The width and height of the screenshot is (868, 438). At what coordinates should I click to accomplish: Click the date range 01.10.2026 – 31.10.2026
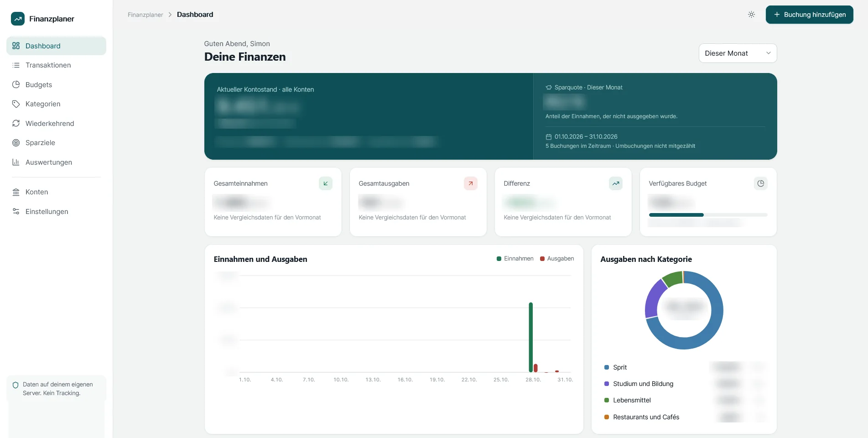586,137
